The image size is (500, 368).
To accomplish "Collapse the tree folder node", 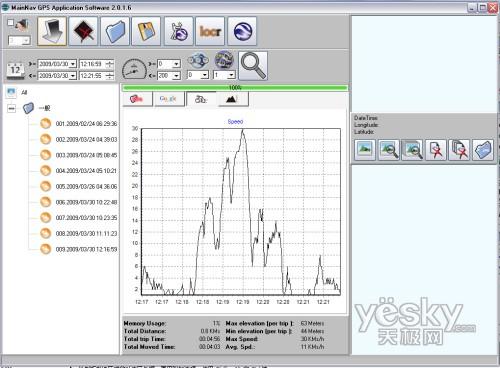I will tap(11, 108).
